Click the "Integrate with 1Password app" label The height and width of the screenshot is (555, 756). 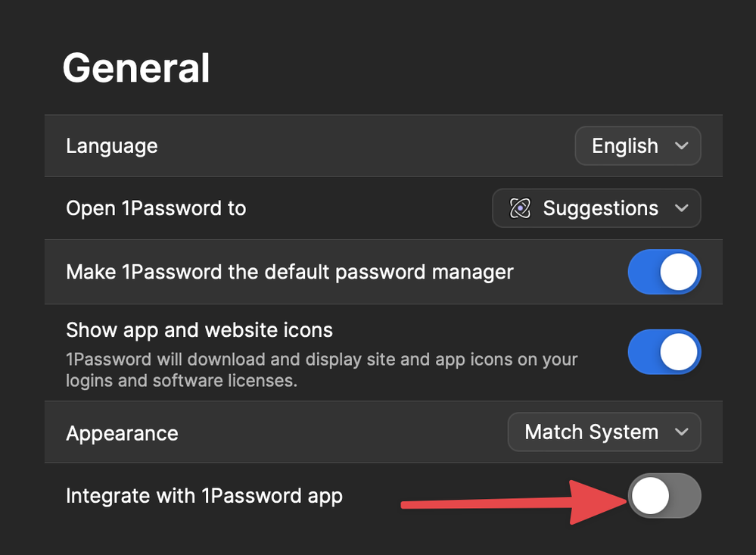(204, 496)
